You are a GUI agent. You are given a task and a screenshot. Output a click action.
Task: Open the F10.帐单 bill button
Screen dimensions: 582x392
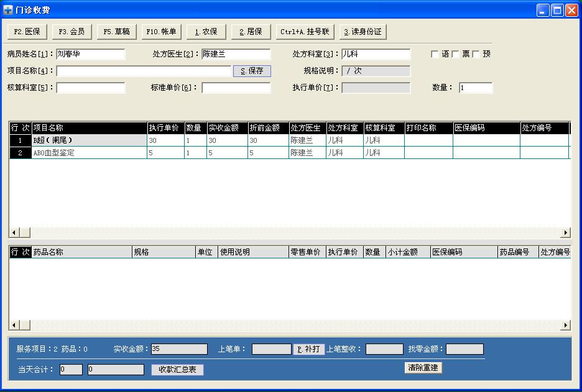click(162, 32)
